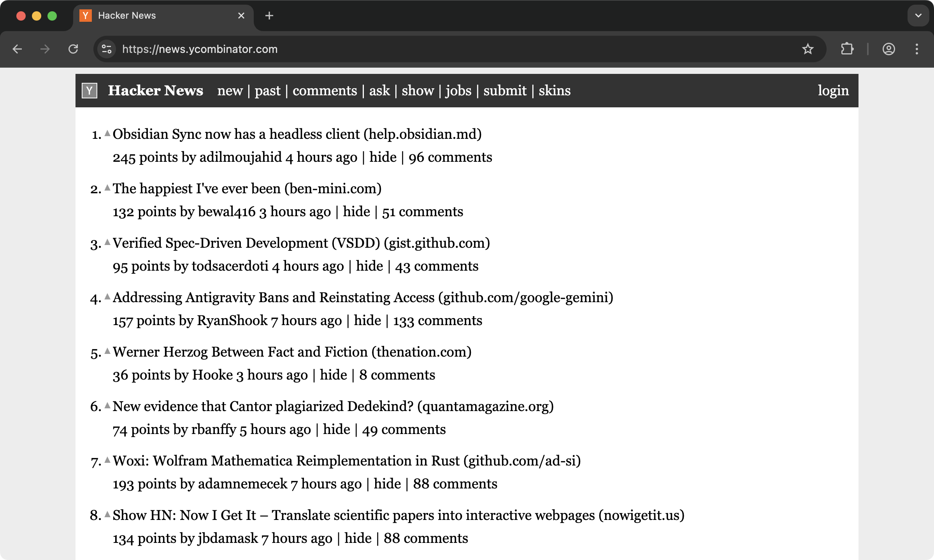Open the browser extensions puzzle icon
Viewport: 934px width, 560px height.
847,49
